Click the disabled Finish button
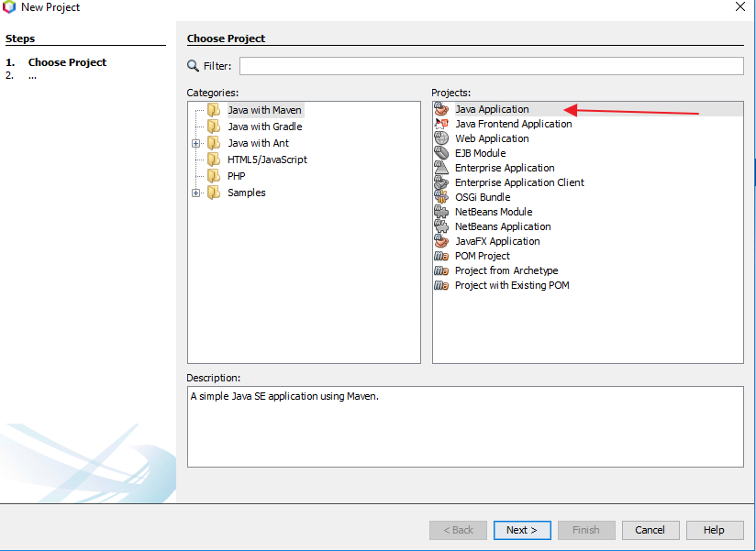Screen dimensions: 756x551 (x=586, y=530)
